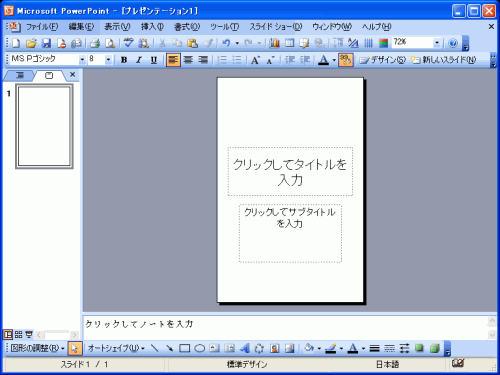Apply the drawing toolbar Font Color swatch
Screen dimensions: 500x375
[x=353, y=348]
